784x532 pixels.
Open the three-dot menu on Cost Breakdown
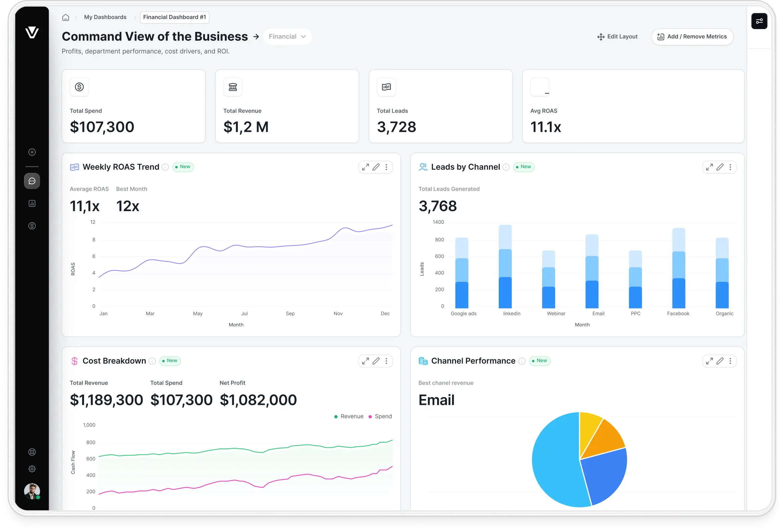click(x=387, y=361)
